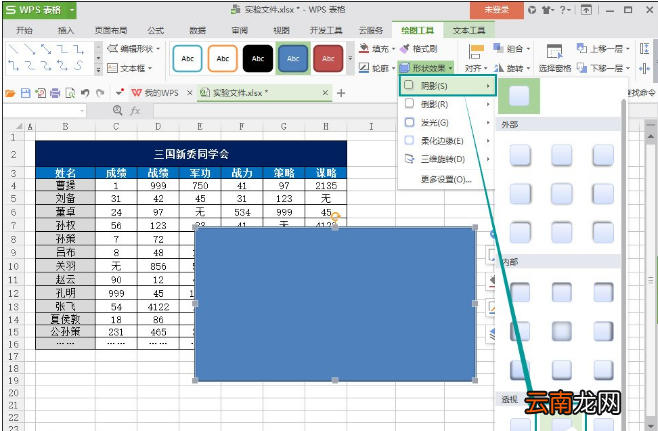Screen dimensions: 658x431
Task: Click the Print icon in quick toolbar
Action: [x=55, y=93]
